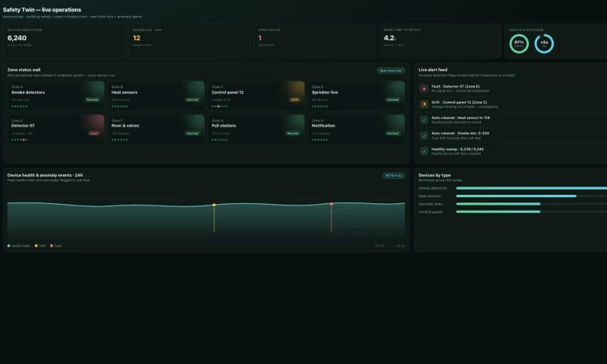Open the Fault · Detector 07 (Zone E) alert
Viewport: 607px width, 364px height.
(x=513, y=89)
